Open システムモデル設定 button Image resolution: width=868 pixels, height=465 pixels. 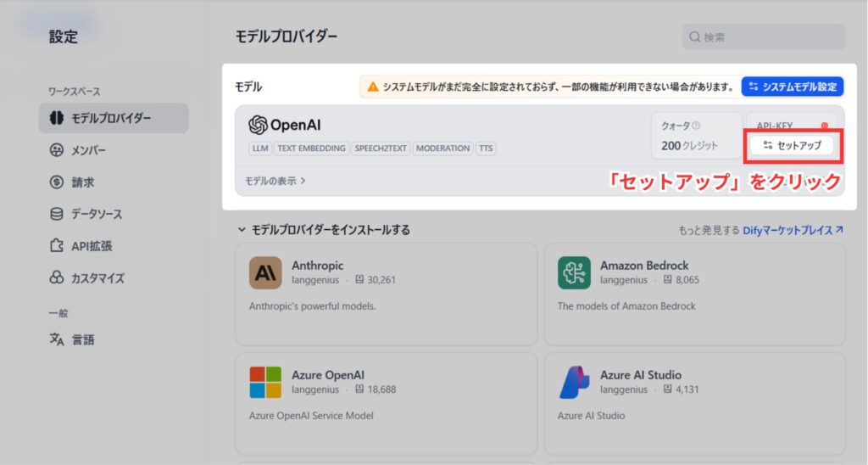(x=793, y=87)
